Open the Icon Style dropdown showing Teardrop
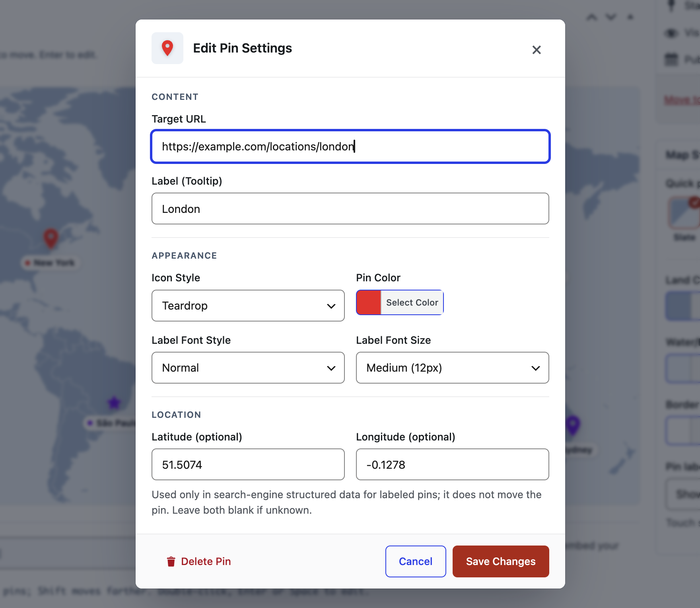This screenshot has height=608, width=700. click(x=248, y=306)
